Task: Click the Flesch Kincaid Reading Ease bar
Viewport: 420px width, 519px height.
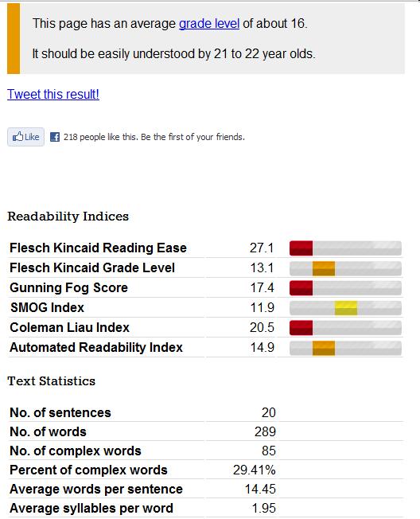Action: 345,248
